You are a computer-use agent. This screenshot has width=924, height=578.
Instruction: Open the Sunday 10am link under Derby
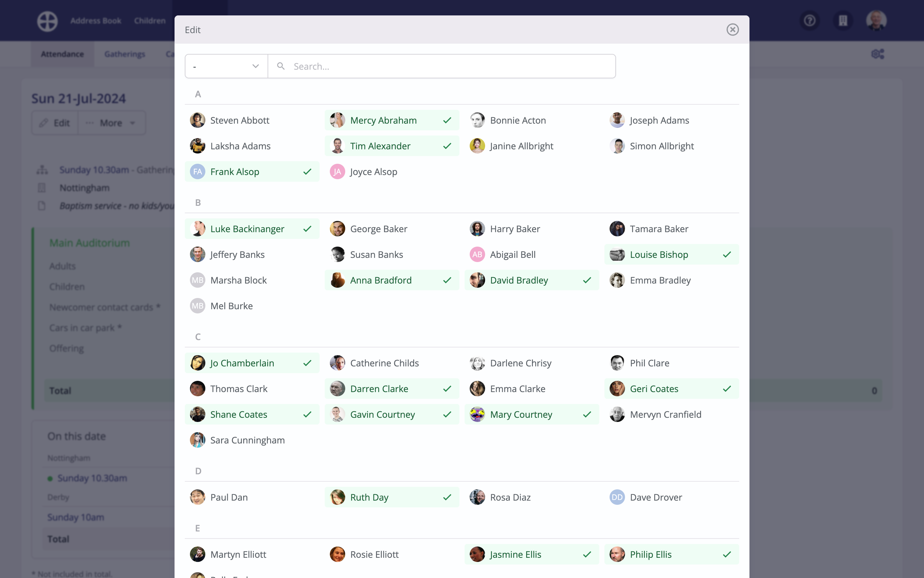pyautogui.click(x=76, y=517)
